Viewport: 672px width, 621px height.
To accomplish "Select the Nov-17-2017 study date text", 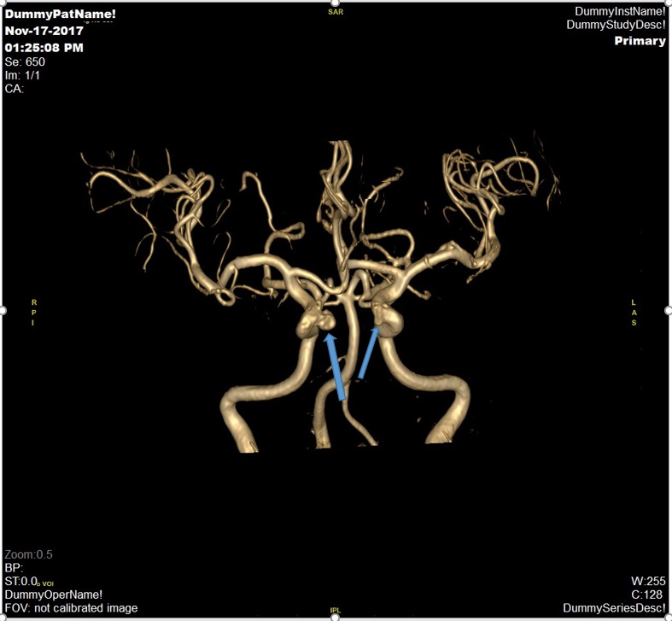I will (44, 31).
